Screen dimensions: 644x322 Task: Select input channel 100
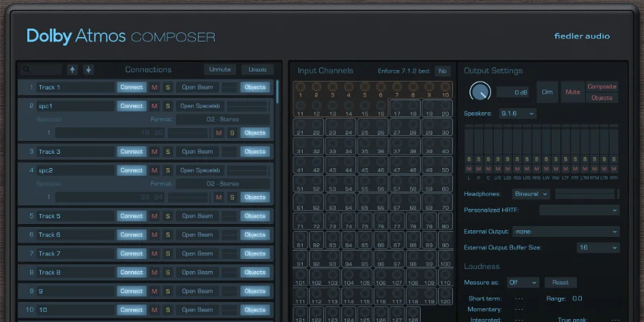[445, 259]
